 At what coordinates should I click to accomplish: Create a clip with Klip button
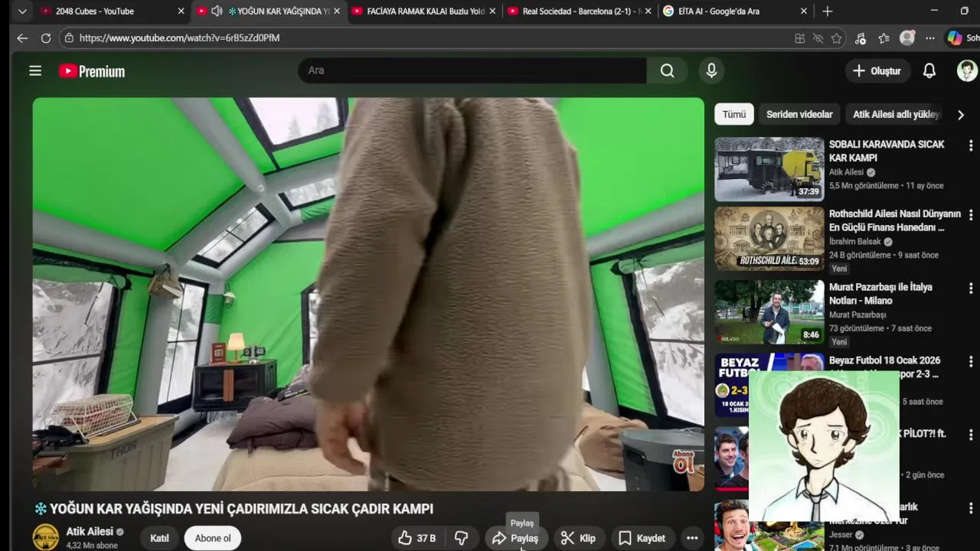coord(578,538)
